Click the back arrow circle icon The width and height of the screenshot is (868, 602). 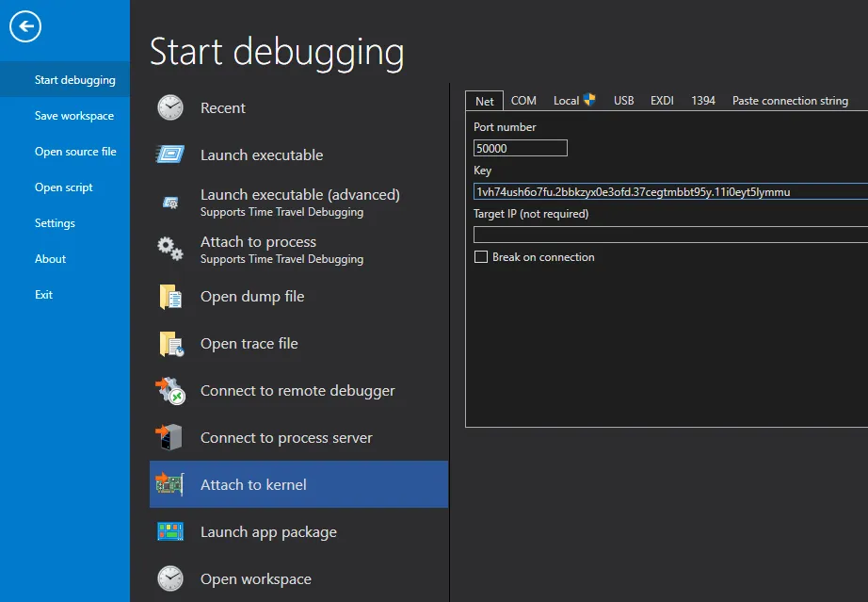click(24, 26)
